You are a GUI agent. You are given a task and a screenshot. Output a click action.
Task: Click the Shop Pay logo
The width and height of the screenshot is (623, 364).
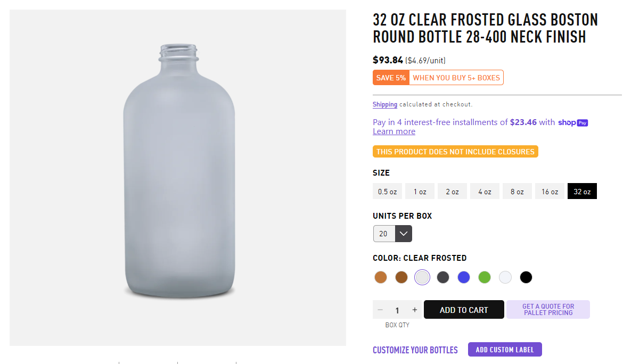coord(573,122)
